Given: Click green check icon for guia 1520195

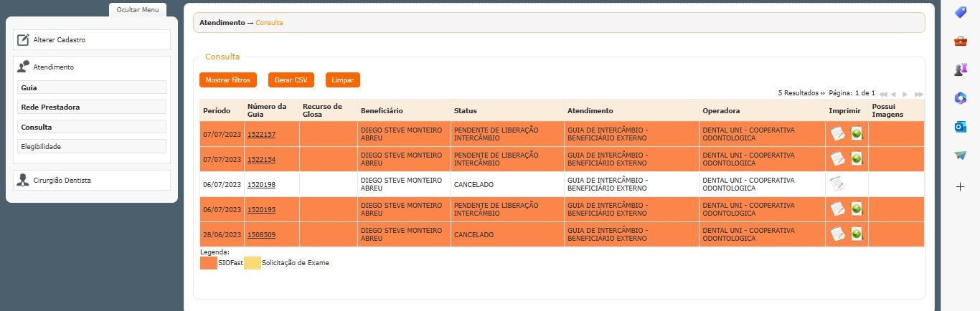Looking at the screenshot, I should [856, 209].
